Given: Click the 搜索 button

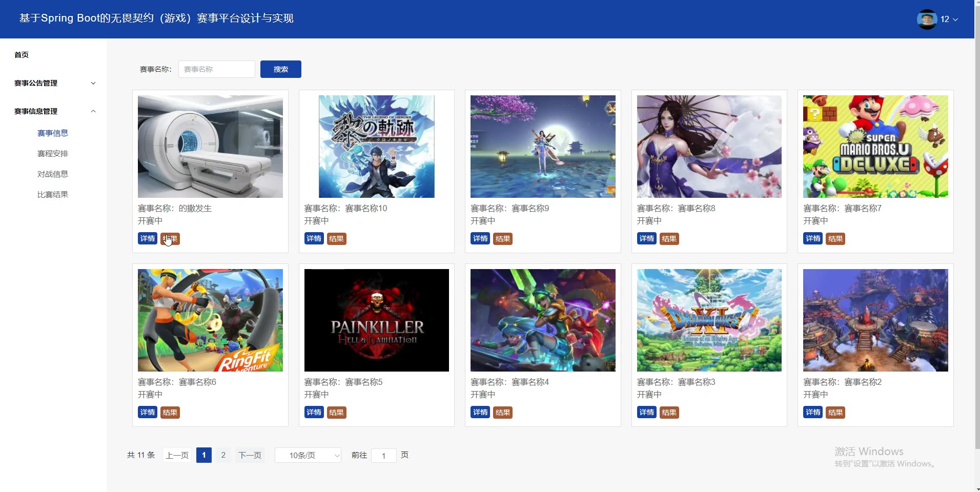Looking at the screenshot, I should [281, 69].
